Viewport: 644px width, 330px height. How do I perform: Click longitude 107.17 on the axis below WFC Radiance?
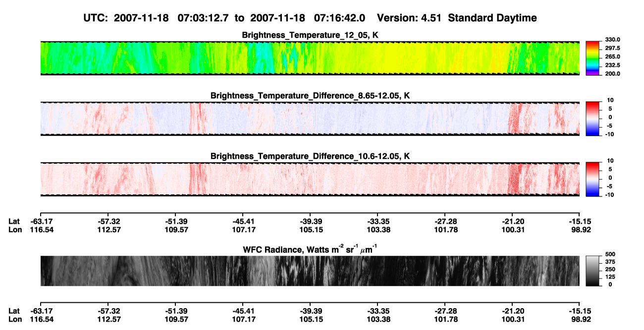(x=243, y=320)
